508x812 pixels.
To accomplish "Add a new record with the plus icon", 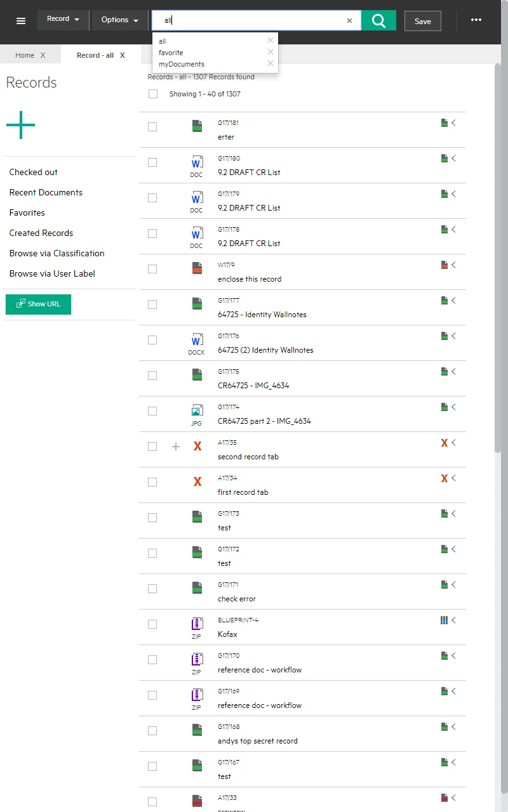I will coord(21,124).
